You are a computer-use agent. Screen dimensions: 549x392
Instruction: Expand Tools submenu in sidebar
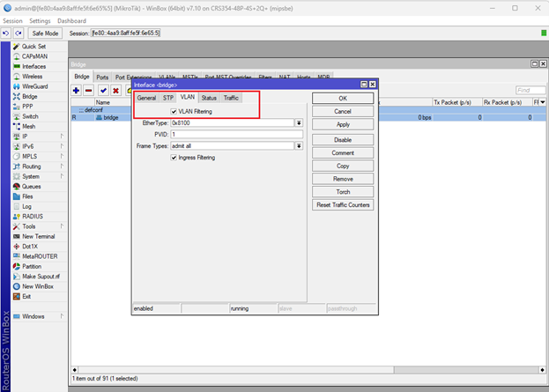click(x=62, y=226)
